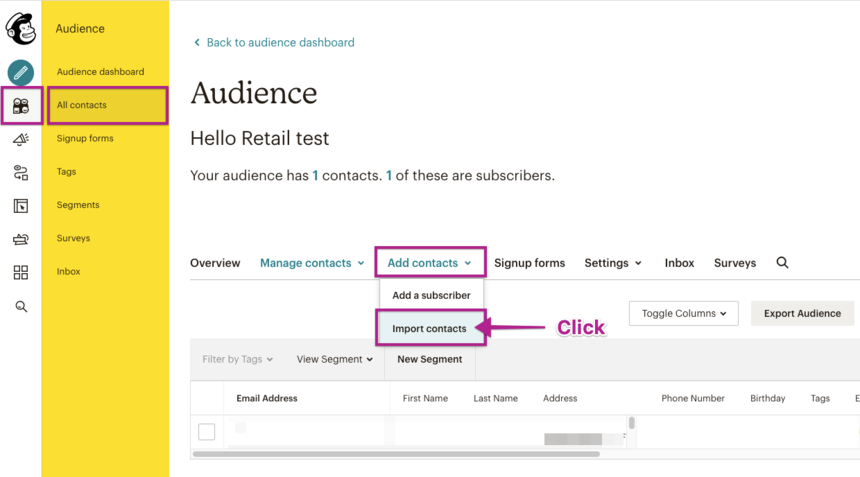Open the Automations icon in sidebar
This screenshot has height=477, width=860.
pyautogui.click(x=21, y=173)
